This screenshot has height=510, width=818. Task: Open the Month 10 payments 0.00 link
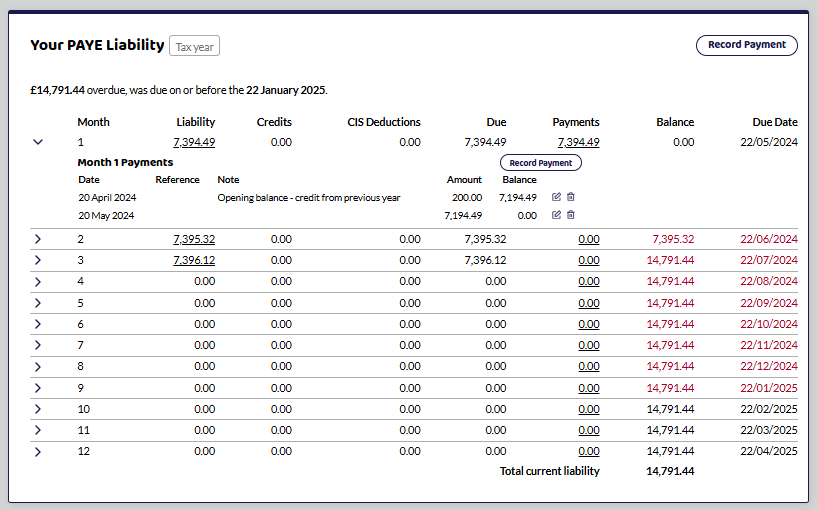tap(589, 409)
